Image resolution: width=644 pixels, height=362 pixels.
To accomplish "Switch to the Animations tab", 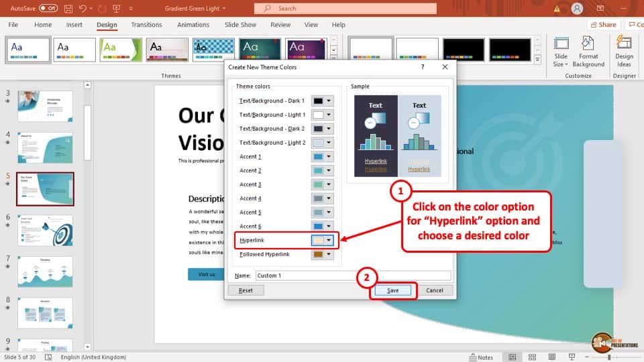I will (193, 25).
